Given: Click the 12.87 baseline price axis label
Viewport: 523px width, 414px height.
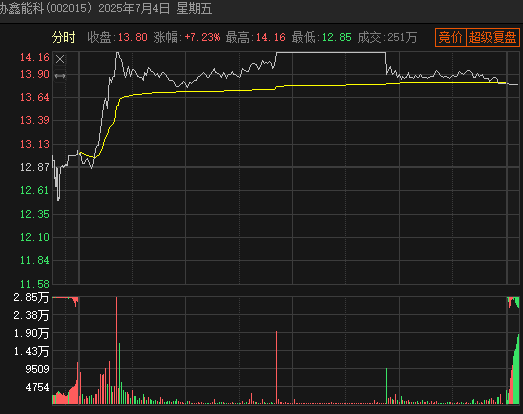Looking at the screenshot, I should [35, 167].
